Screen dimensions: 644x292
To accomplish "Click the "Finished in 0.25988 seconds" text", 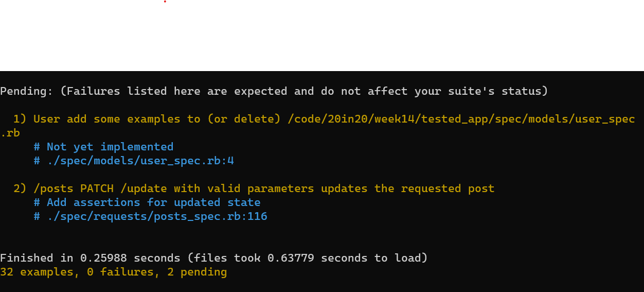I will [90, 258].
